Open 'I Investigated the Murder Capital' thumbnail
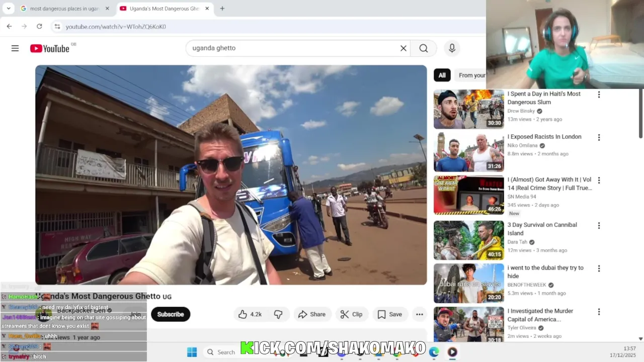The width and height of the screenshot is (644, 362). pos(469,325)
